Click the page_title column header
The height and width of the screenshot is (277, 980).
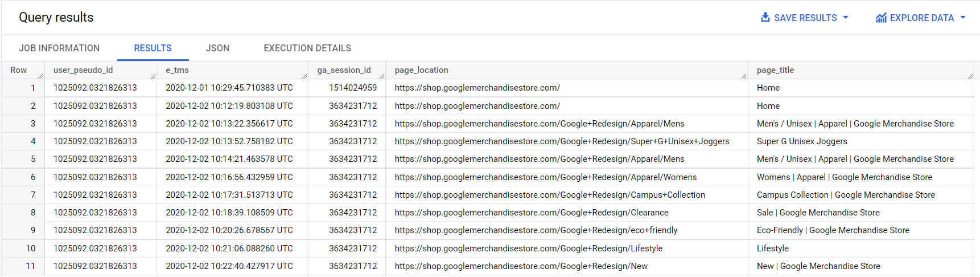(775, 70)
